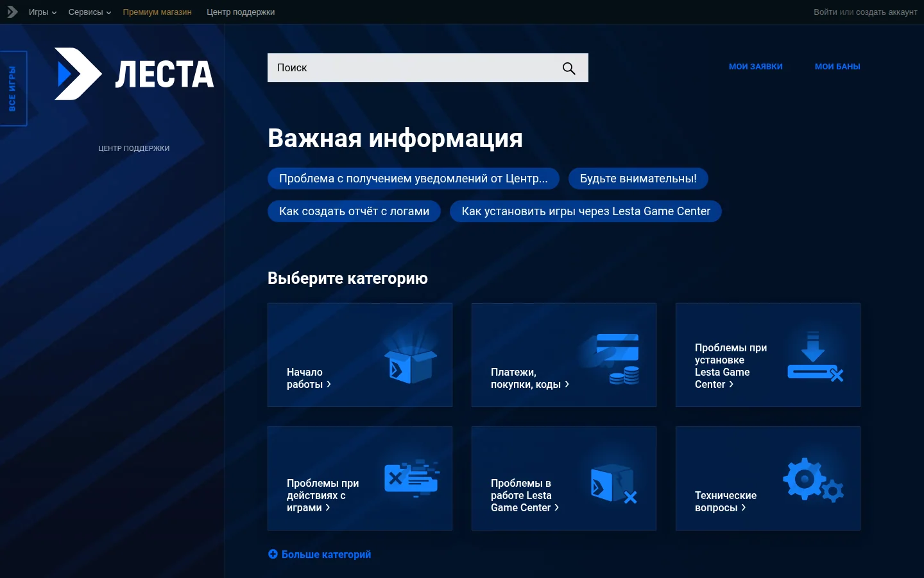
Task: Click the plus icon before Больше категорий
Action: 273,554
